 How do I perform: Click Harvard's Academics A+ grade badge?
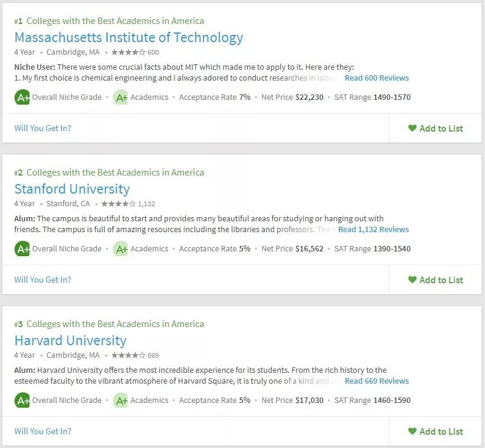coord(120,400)
